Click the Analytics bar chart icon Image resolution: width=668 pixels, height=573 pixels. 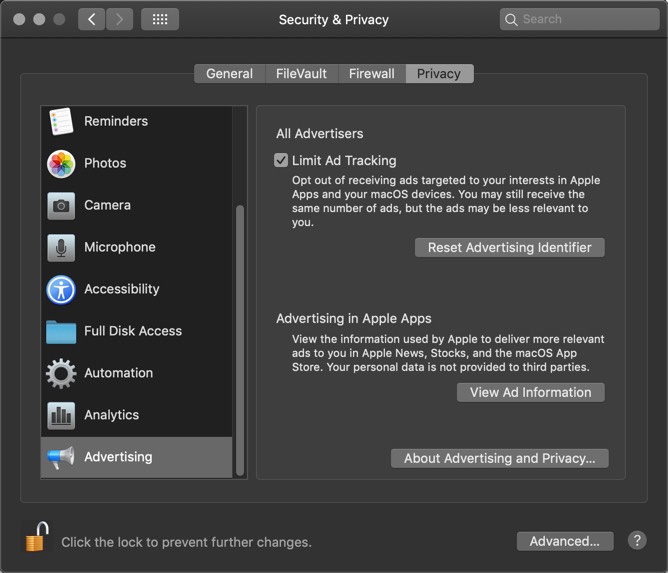[61, 415]
